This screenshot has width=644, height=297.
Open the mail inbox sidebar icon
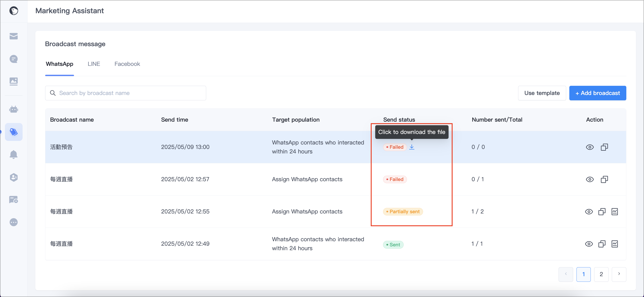pos(14,36)
